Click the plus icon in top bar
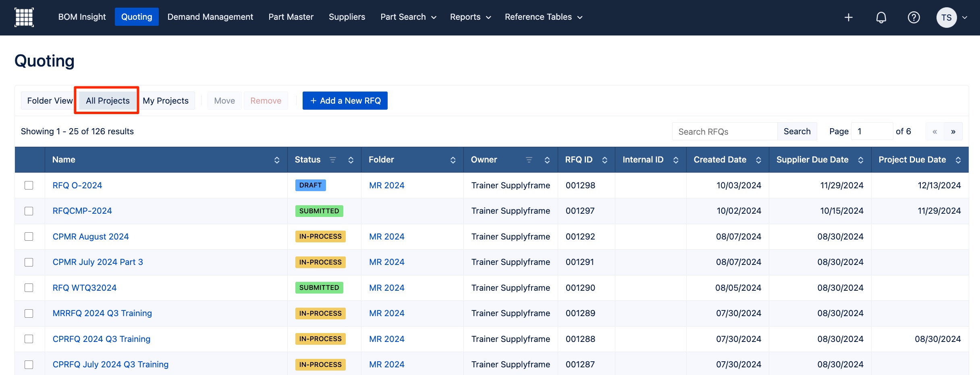Screen dimensions: 980x375 (x=849, y=17)
